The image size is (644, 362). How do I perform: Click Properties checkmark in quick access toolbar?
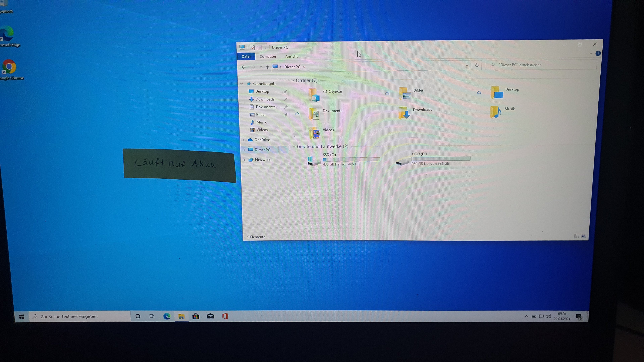tap(253, 47)
